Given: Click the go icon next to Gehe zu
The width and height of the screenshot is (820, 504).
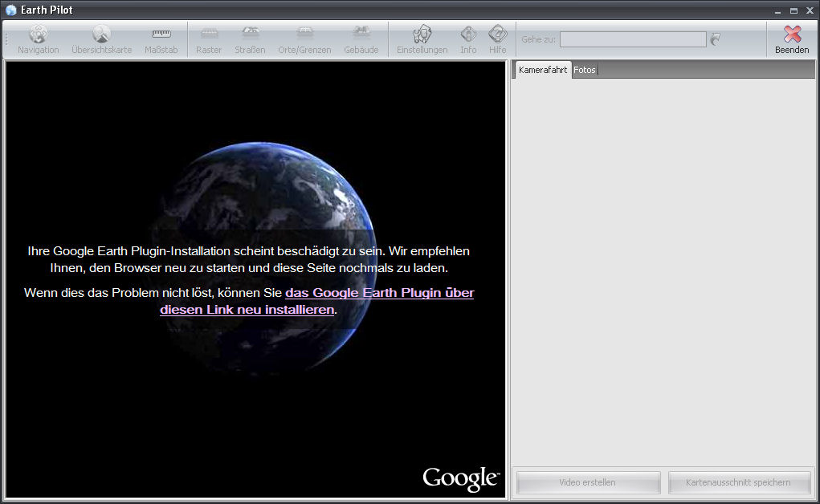Looking at the screenshot, I should (x=716, y=39).
